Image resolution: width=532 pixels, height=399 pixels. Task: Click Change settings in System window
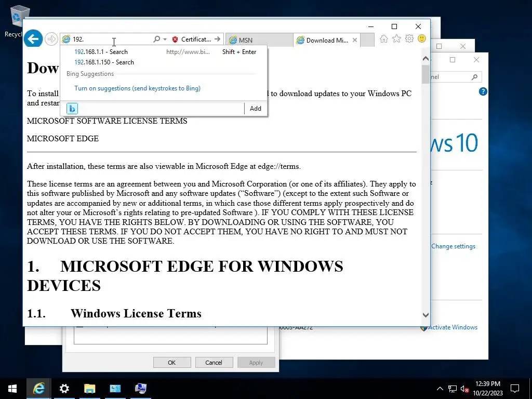point(453,246)
